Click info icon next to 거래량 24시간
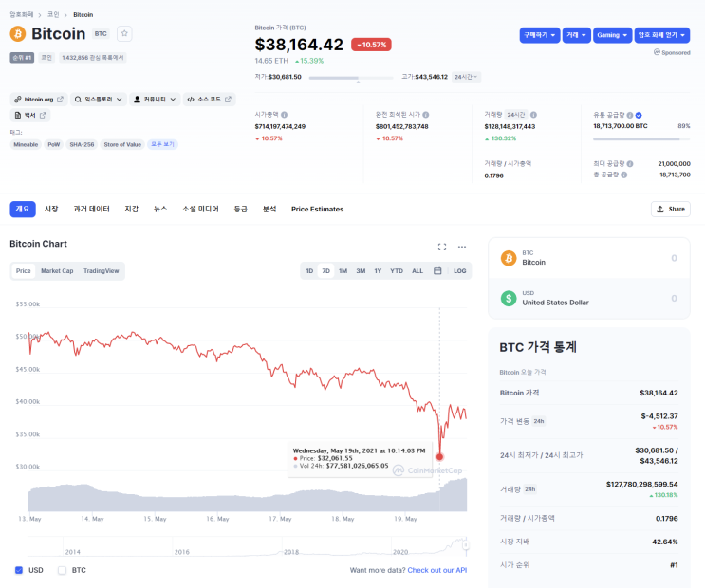Screen dimensions: 705x588 point(533,115)
